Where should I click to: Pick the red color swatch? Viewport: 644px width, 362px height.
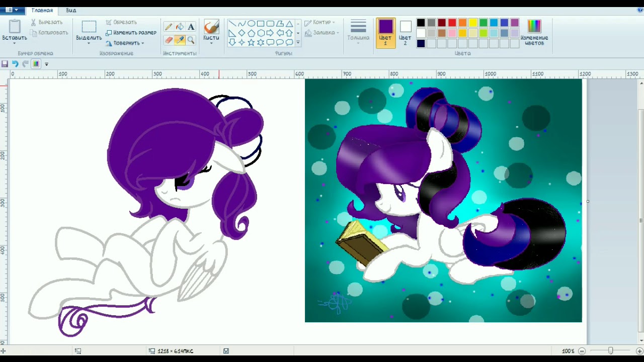452,23
